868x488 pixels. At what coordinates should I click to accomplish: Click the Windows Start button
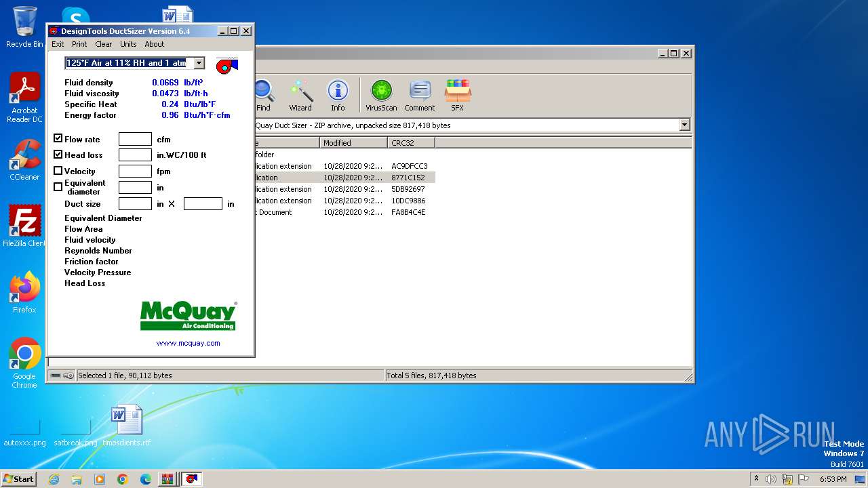18,479
